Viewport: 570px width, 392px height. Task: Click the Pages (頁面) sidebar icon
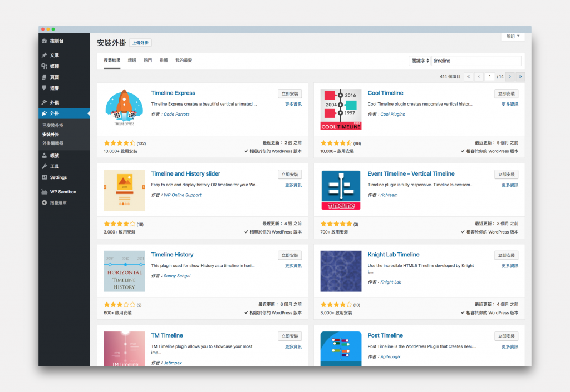coord(45,77)
